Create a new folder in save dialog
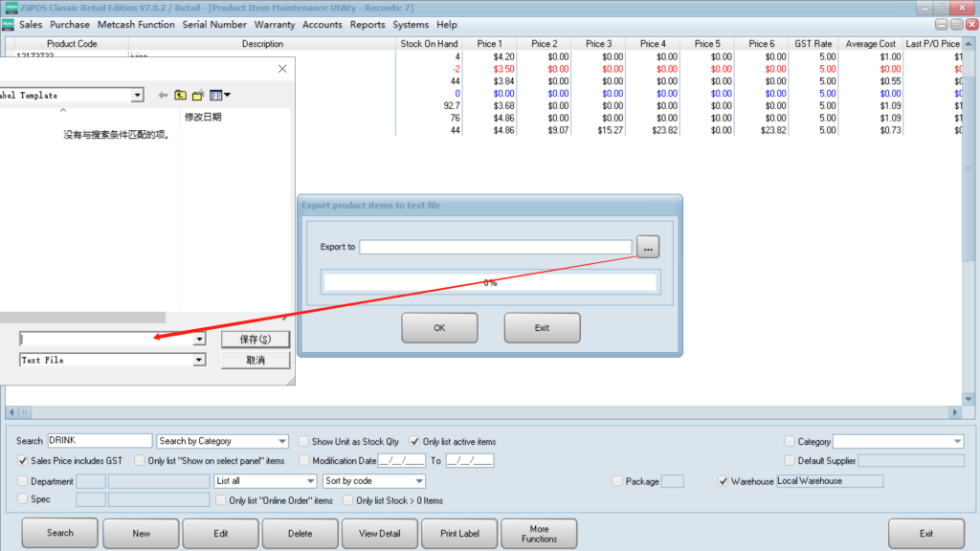Image resolution: width=980 pixels, height=551 pixels. pyautogui.click(x=198, y=96)
